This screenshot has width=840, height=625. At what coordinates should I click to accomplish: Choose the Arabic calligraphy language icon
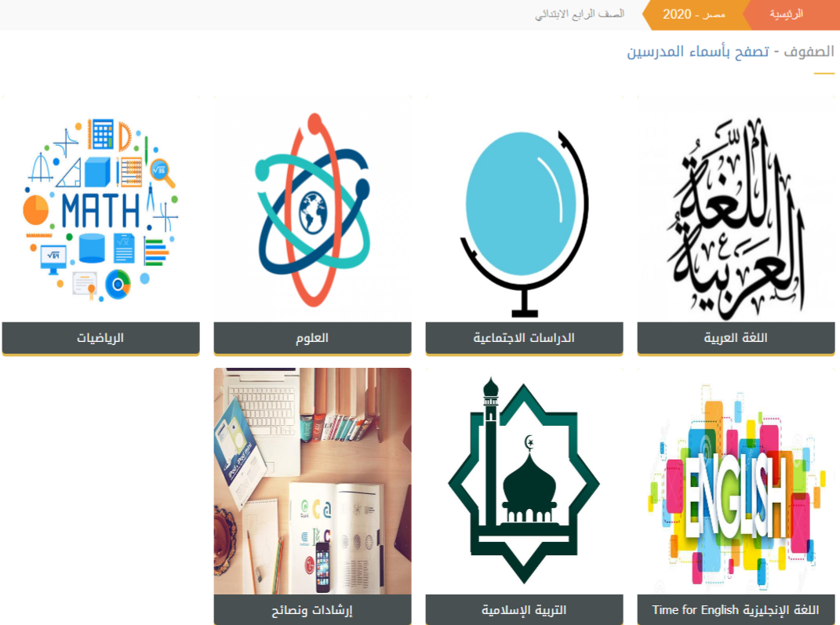[x=736, y=209]
